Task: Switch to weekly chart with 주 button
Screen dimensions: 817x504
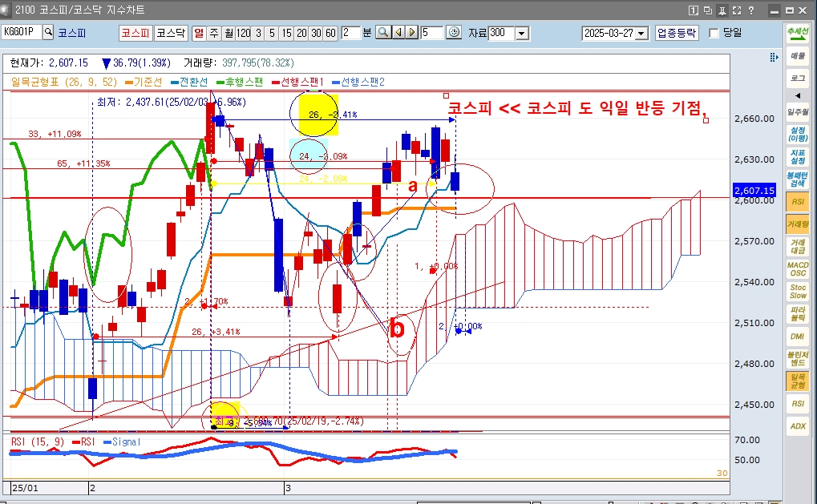Action: [x=213, y=33]
